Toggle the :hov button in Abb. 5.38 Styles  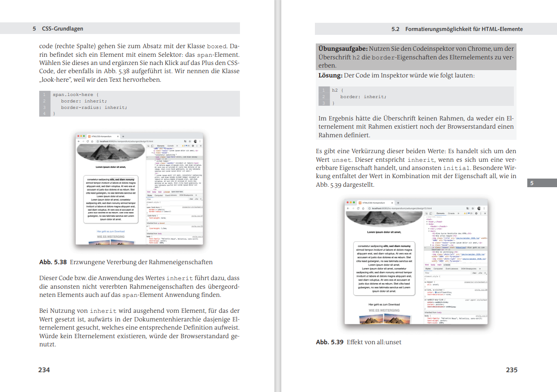(x=191, y=199)
